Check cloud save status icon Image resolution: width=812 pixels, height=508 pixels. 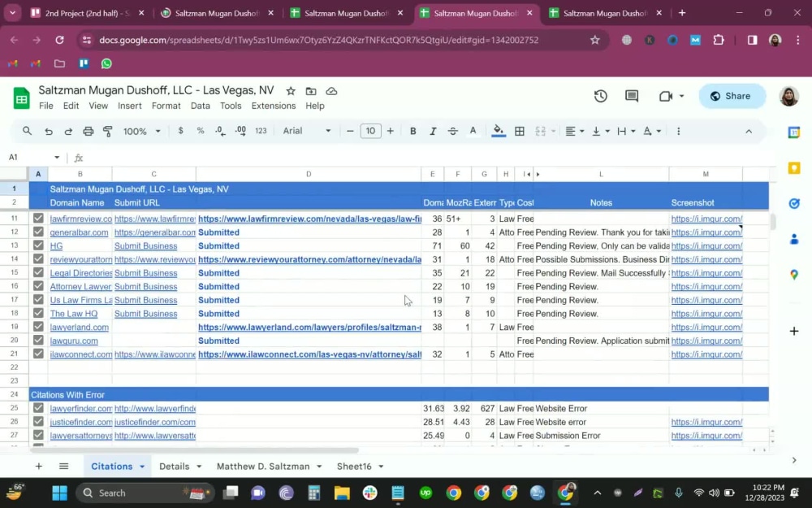coord(331,91)
